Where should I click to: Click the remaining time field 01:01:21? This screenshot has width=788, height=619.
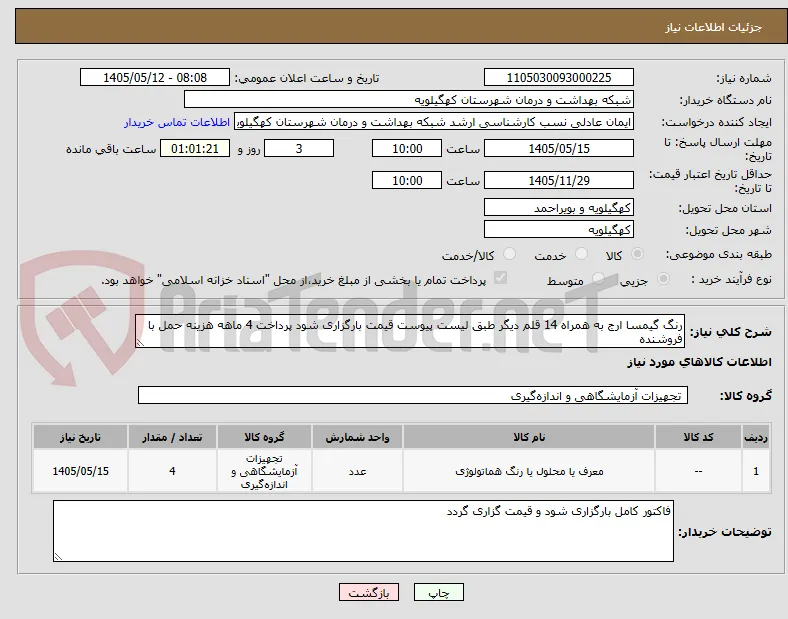click(195, 148)
